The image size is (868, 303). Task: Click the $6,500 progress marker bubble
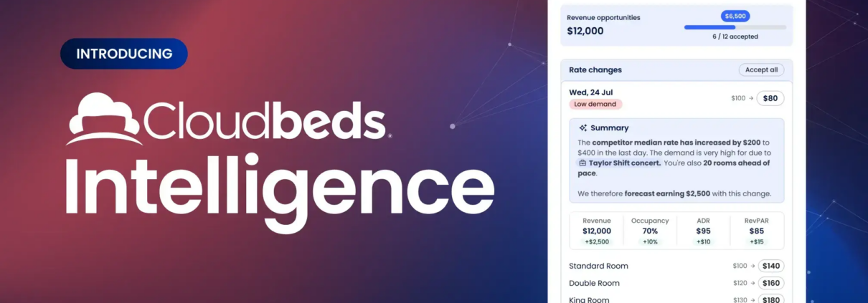[735, 16]
